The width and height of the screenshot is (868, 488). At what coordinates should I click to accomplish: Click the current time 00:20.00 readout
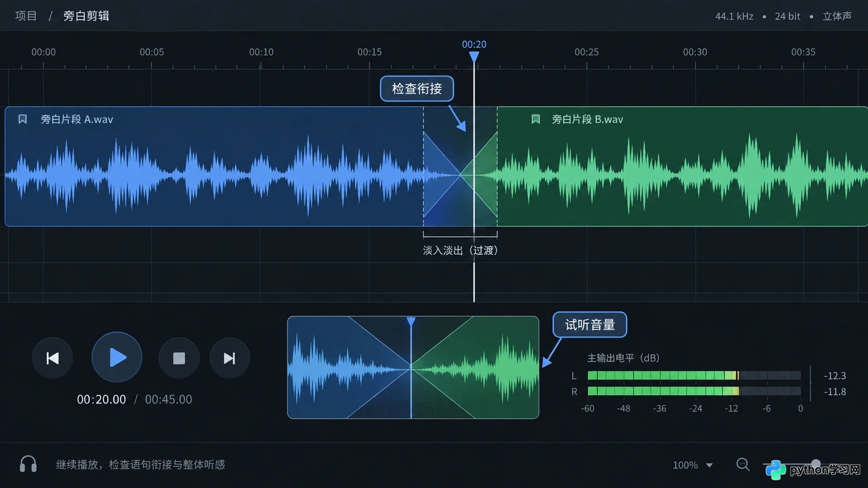[x=101, y=399]
